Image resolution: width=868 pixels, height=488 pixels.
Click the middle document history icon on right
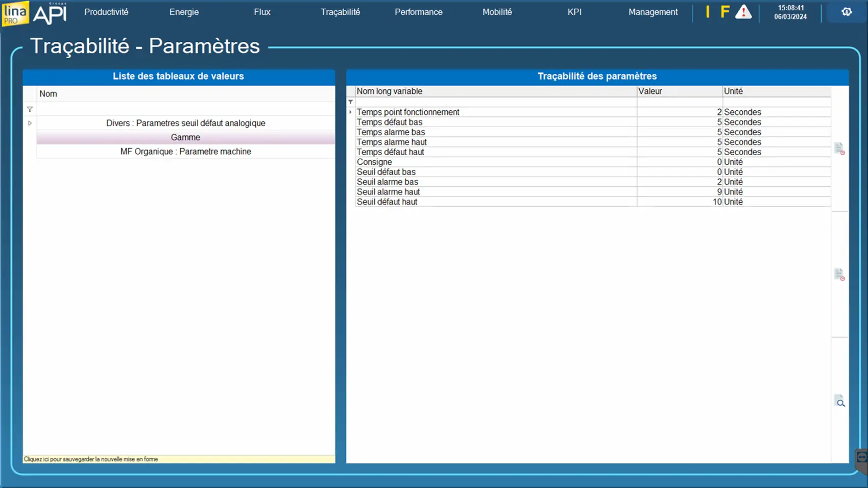tap(839, 274)
